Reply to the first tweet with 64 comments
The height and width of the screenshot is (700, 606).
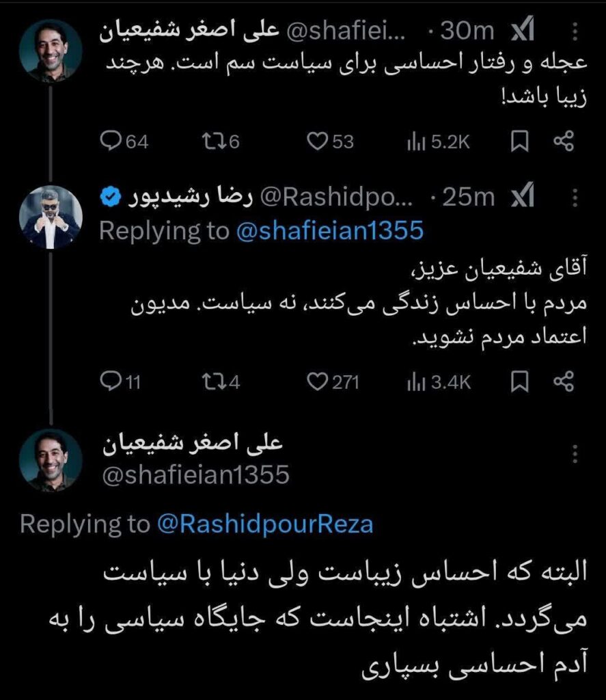[111, 141]
